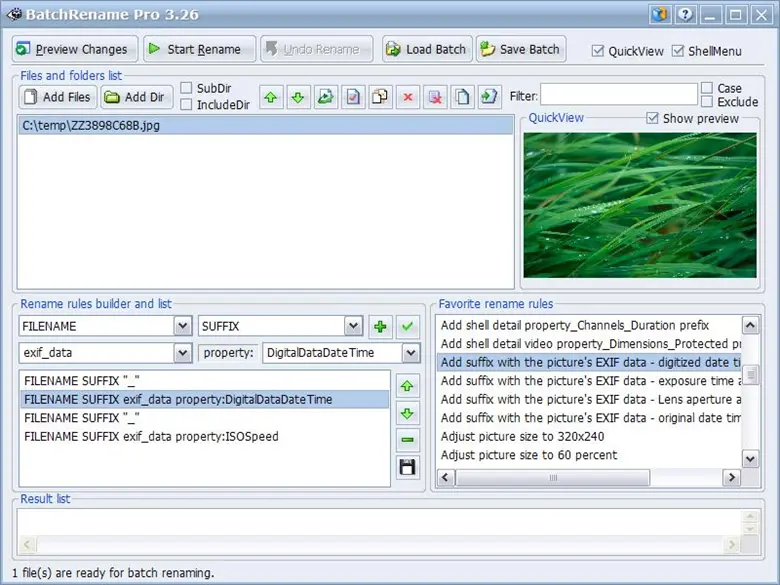780x585 pixels.
Task: Select the ISOSpeed rule in rules list
Action: tap(151, 436)
